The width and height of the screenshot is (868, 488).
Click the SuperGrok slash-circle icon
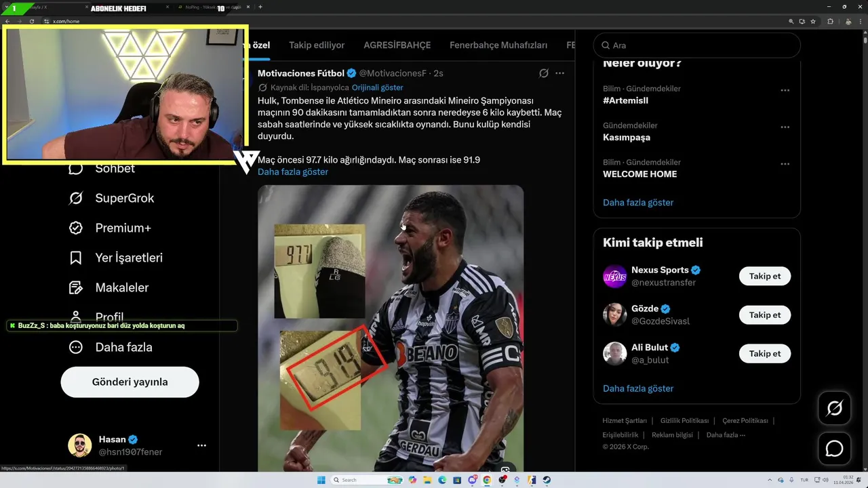[x=76, y=198]
